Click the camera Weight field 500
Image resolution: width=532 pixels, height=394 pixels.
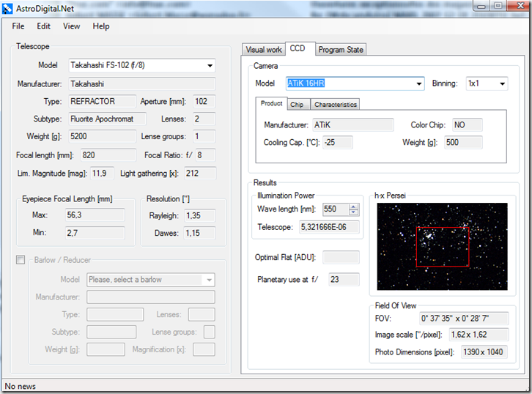coord(463,142)
